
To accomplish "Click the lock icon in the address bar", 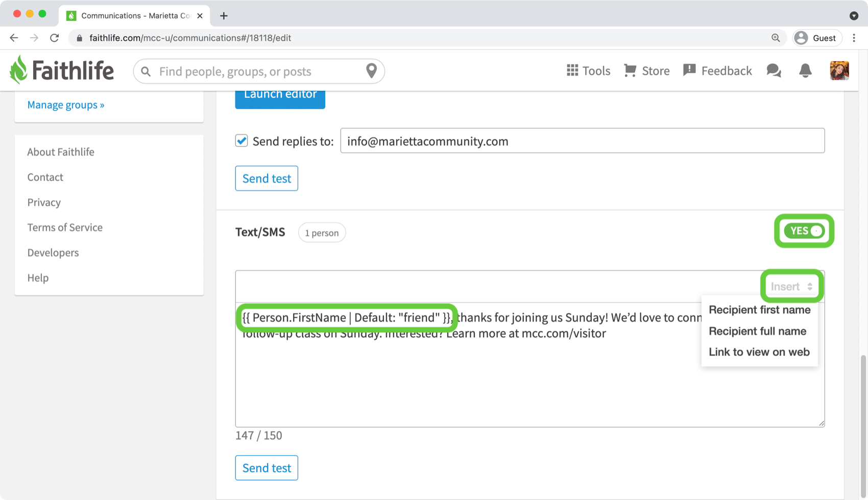I will (79, 38).
